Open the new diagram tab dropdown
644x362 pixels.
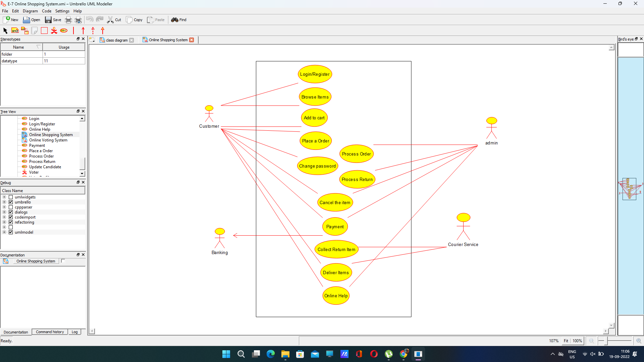click(92, 40)
